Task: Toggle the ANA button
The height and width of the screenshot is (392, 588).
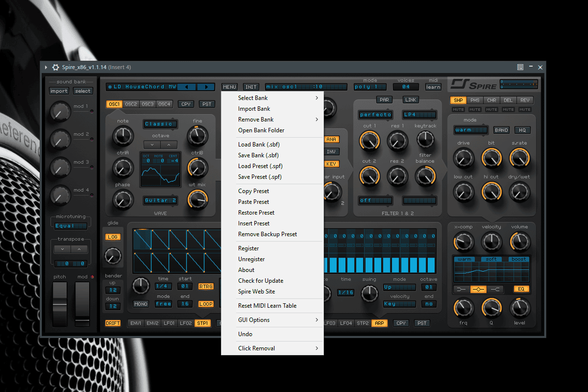Action: 332,140
